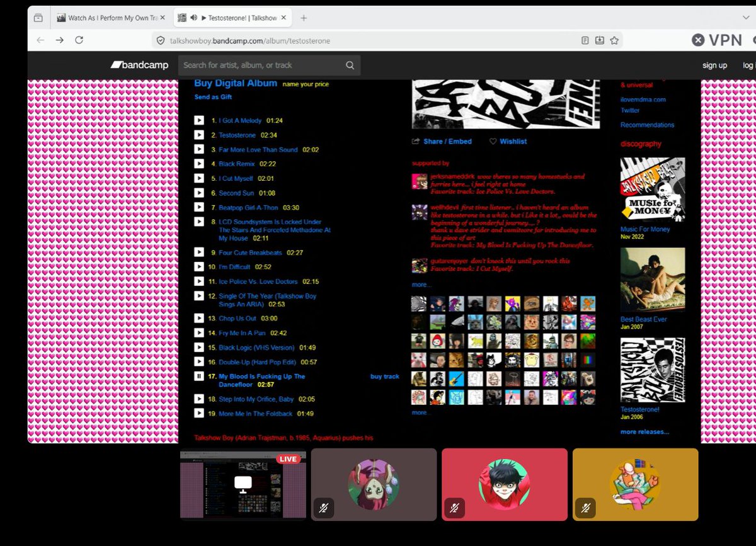756x546 pixels.
Task: Focus the Search for artist, album, or track field
Action: coord(270,65)
